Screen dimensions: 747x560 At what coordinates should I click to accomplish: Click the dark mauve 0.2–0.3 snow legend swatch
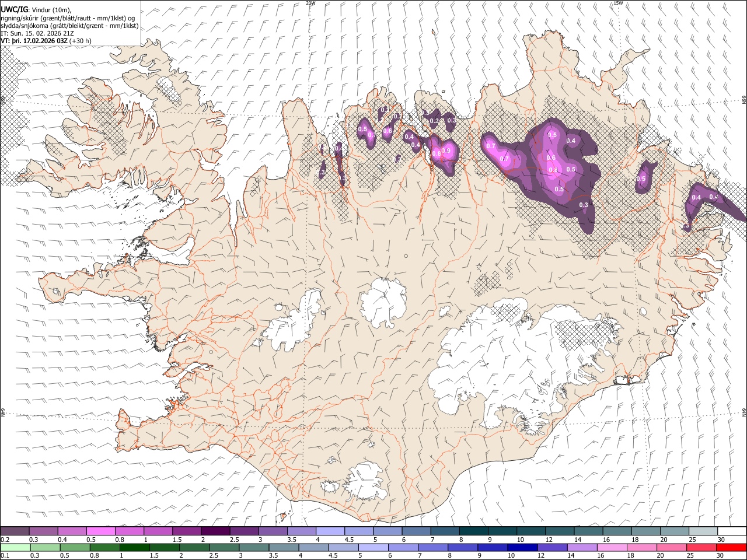(x=15, y=531)
